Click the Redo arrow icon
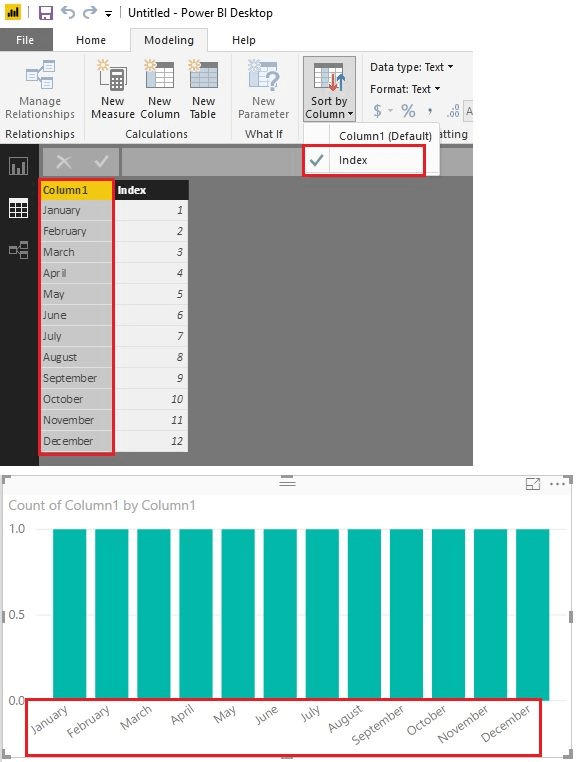Image resolution: width=576 pixels, height=762 pixels. pos(90,12)
